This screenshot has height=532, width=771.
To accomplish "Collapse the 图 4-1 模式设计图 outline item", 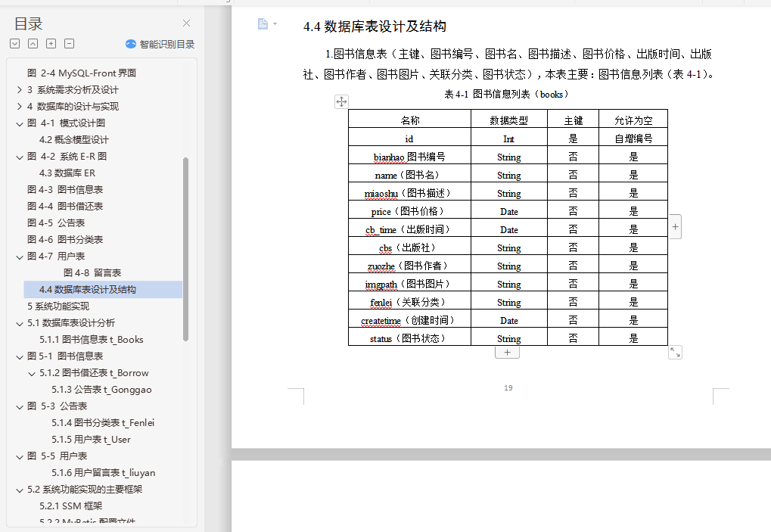I will pos(19,124).
